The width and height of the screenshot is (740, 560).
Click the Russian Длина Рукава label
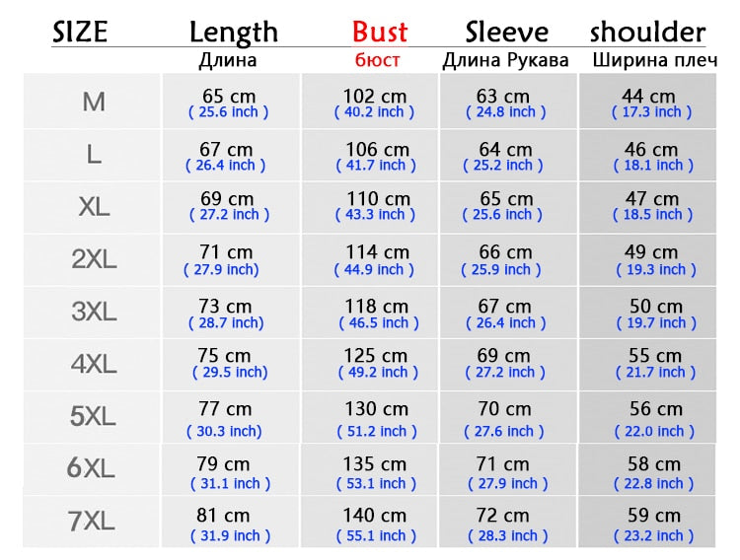pos(505,60)
